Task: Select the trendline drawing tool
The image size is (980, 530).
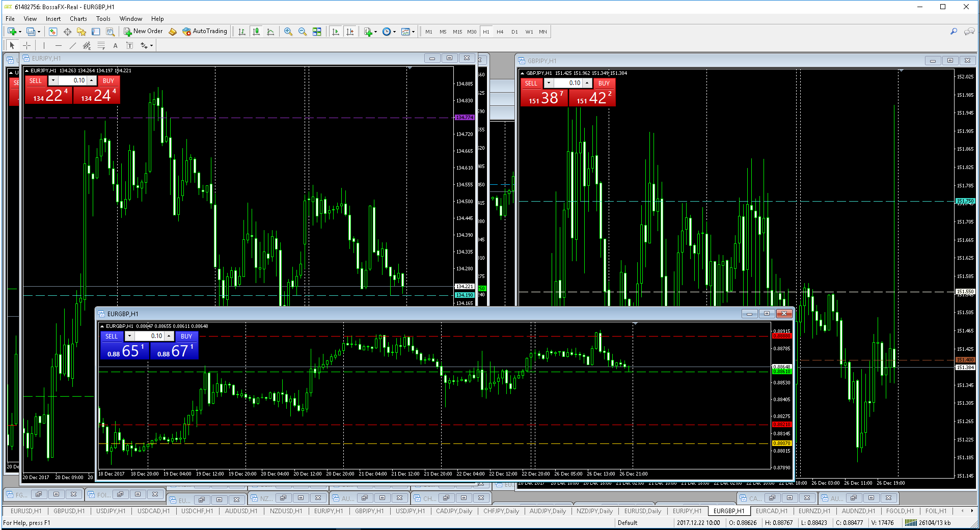Action: tap(73, 45)
